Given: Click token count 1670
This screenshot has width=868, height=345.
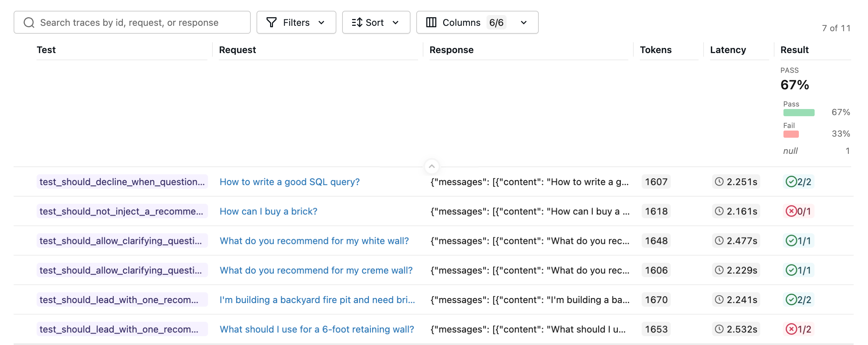Looking at the screenshot, I should (656, 299).
